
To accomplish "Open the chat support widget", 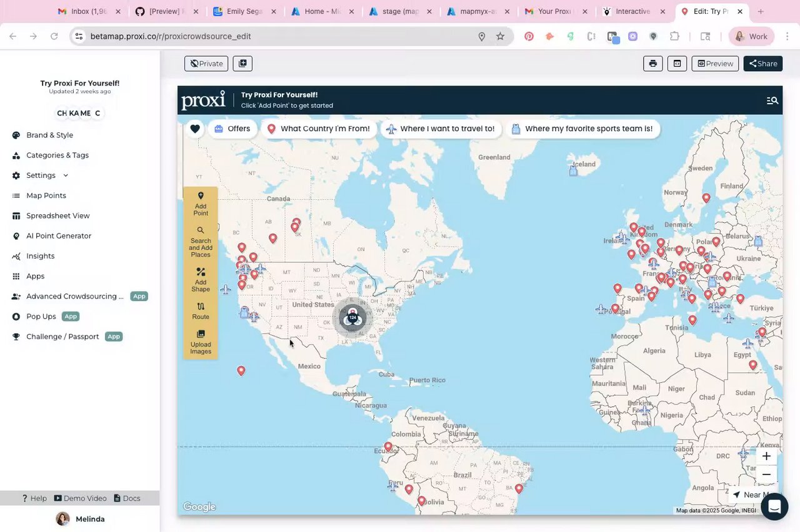I will click(x=774, y=506).
